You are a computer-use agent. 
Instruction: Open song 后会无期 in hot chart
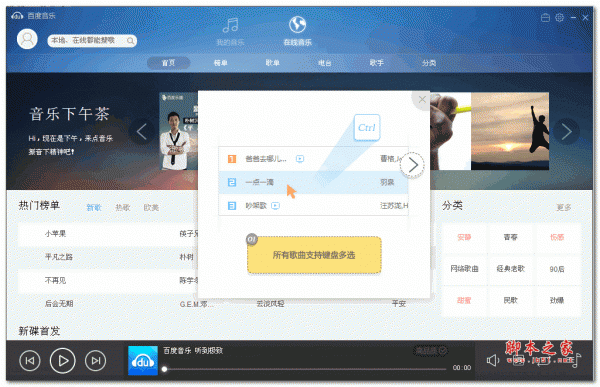[x=59, y=304]
